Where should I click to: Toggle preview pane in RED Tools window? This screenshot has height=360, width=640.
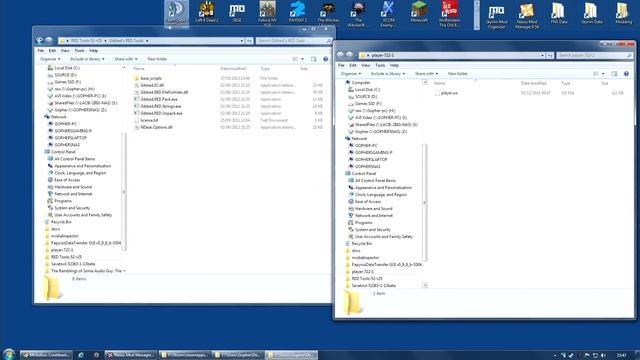(x=313, y=59)
